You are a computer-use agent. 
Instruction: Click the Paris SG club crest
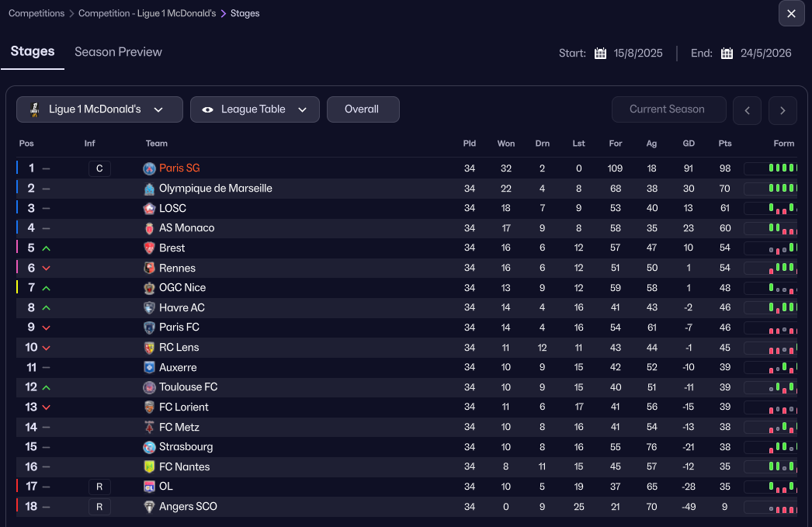pos(150,168)
